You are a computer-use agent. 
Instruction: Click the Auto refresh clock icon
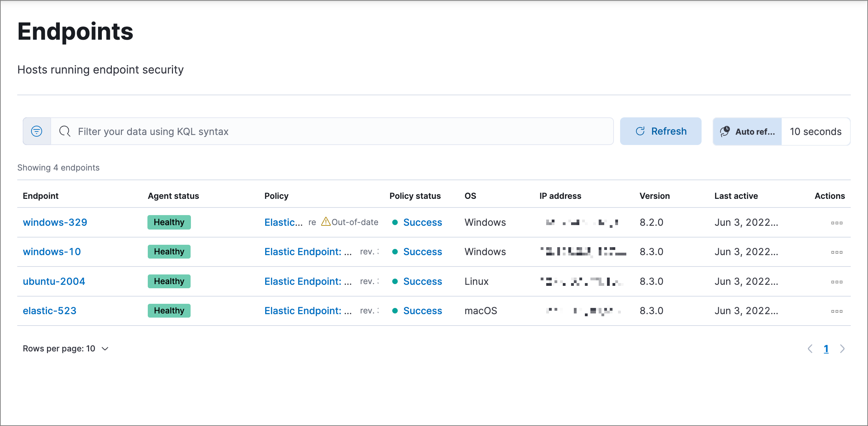click(x=725, y=131)
